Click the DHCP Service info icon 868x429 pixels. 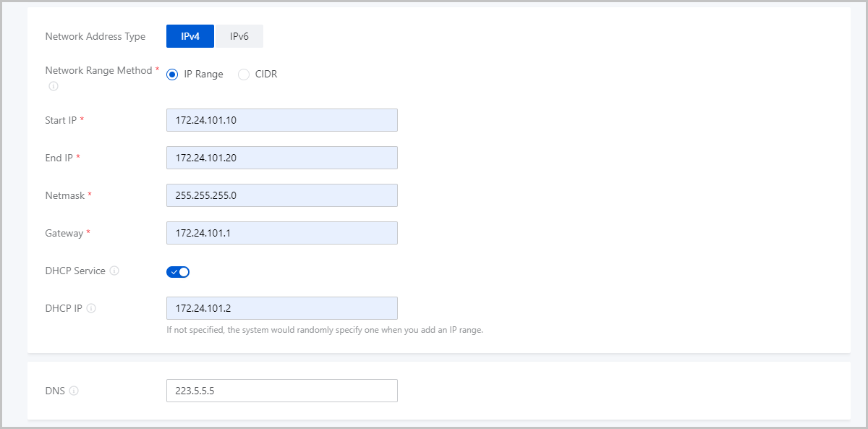point(114,271)
